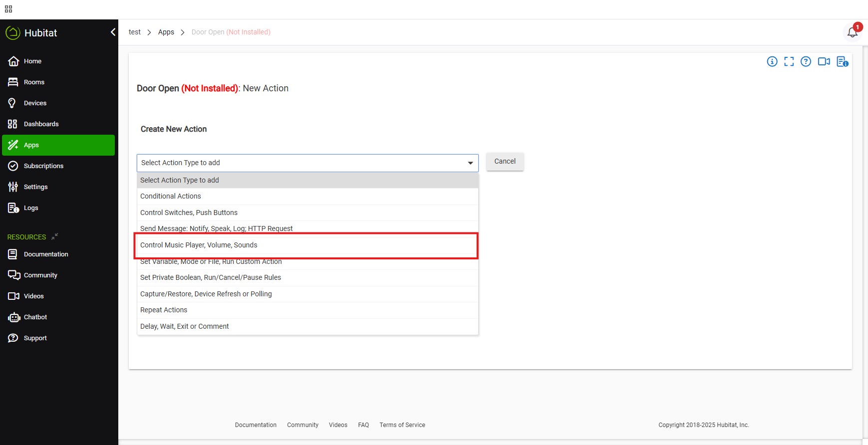Screen dimensions: 868x445
Task: Click the notification bell icon
Action: [852, 32]
